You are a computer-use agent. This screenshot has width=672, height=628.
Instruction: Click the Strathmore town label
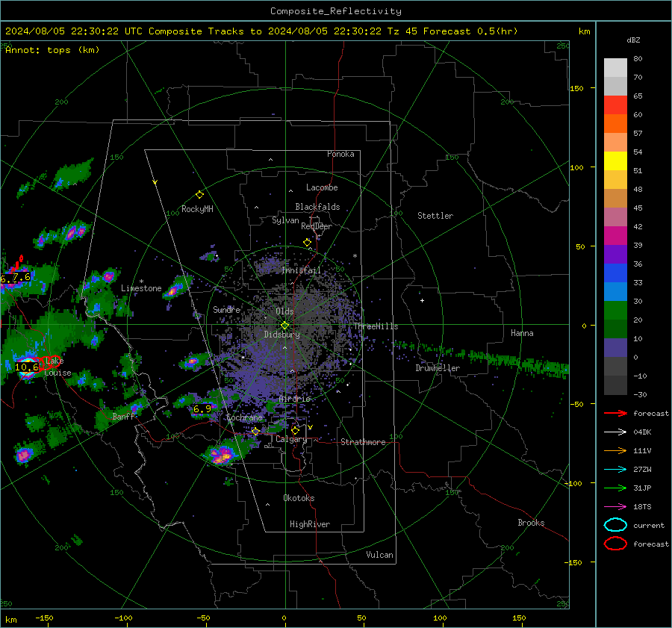[363, 442]
